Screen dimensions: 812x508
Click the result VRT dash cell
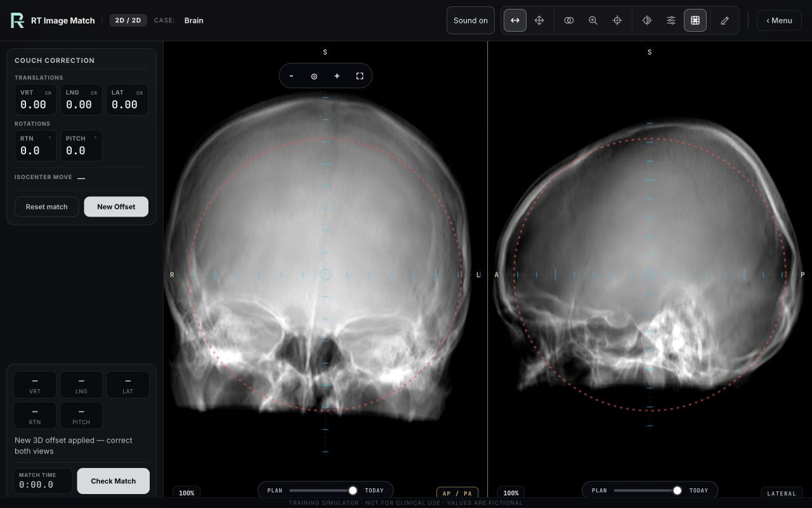click(35, 385)
